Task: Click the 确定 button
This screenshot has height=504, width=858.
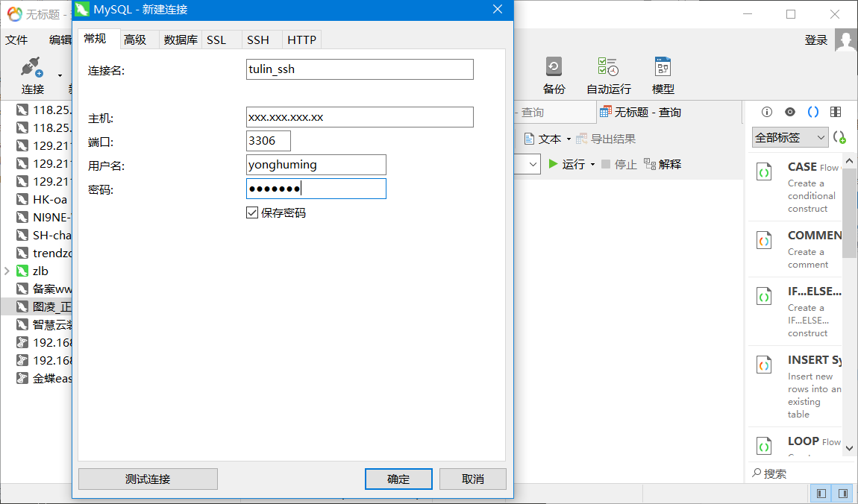Action: pos(398,479)
